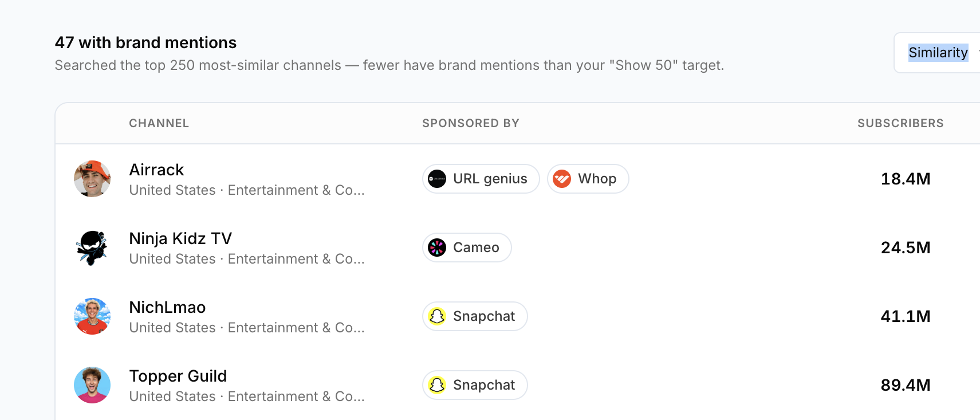The width and height of the screenshot is (980, 420).
Task: Click Snapchat ghost icon in NichLmao row
Action: point(437,316)
